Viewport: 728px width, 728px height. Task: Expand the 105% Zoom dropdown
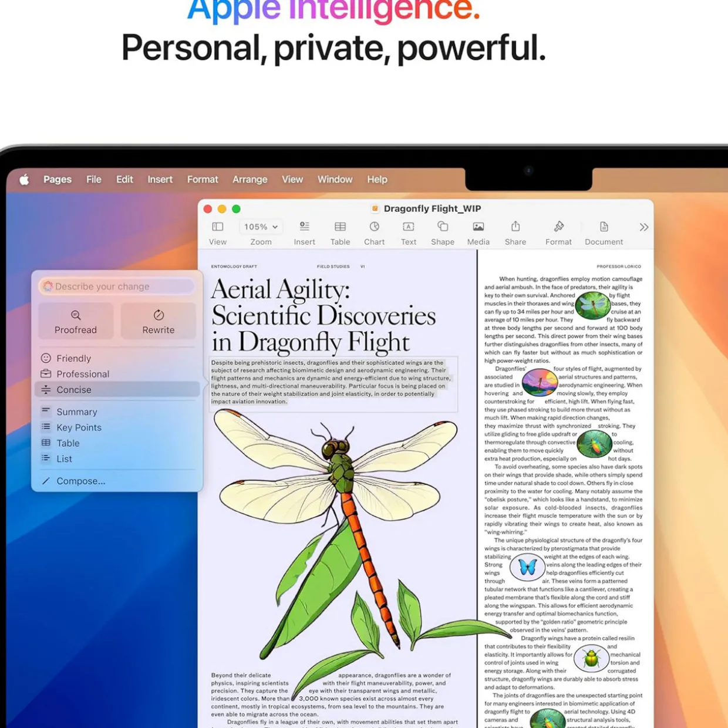pyautogui.click(x=261, y=227)
